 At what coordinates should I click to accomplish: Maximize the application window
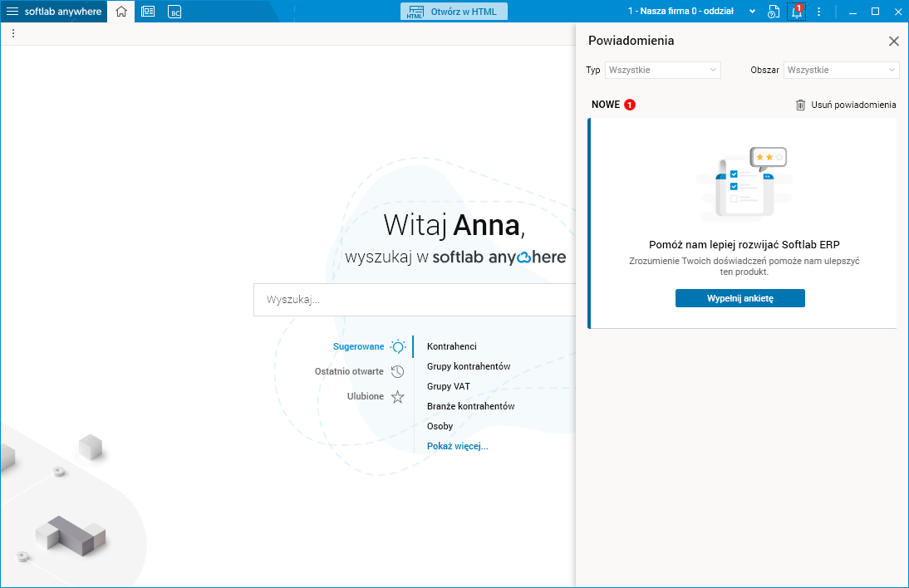[876, 12]
